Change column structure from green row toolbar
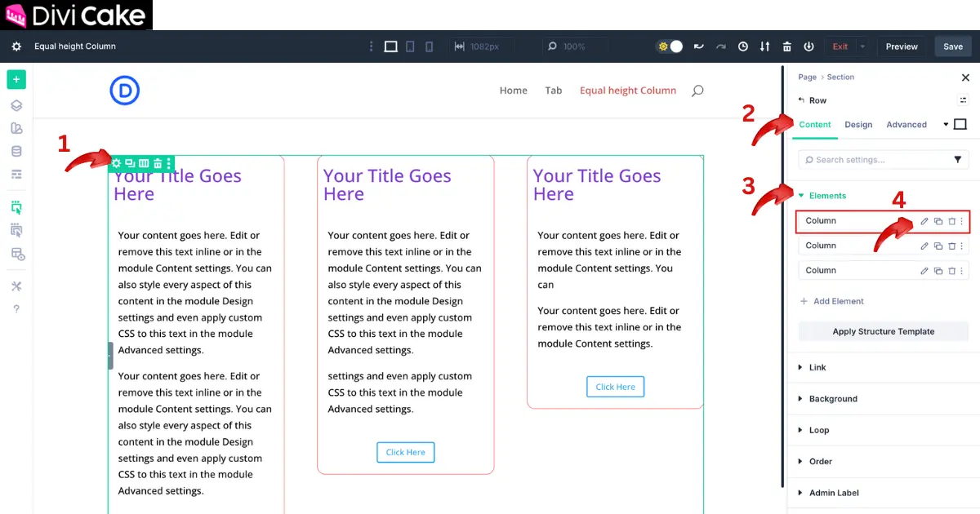This screenshot has height=514, width=980. 144,163
